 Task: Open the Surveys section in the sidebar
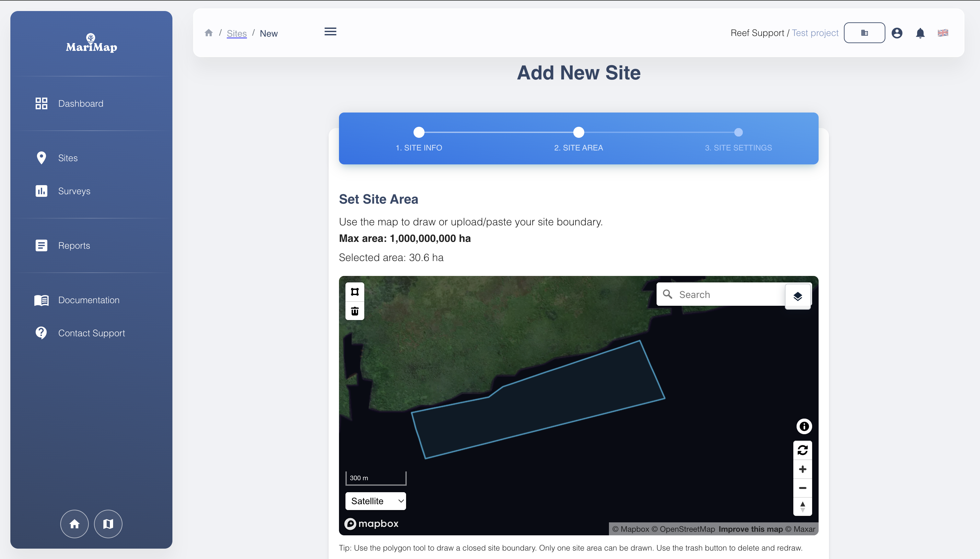(74, 191)
